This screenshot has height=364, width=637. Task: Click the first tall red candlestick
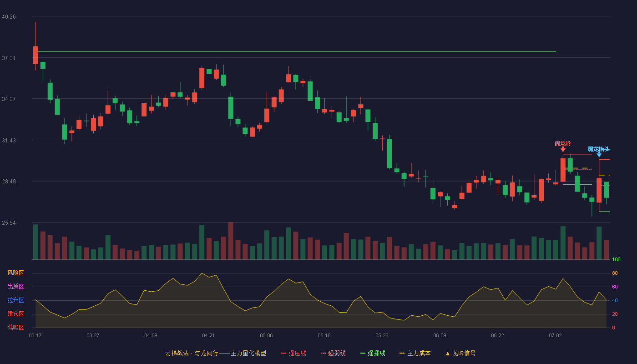35,55
